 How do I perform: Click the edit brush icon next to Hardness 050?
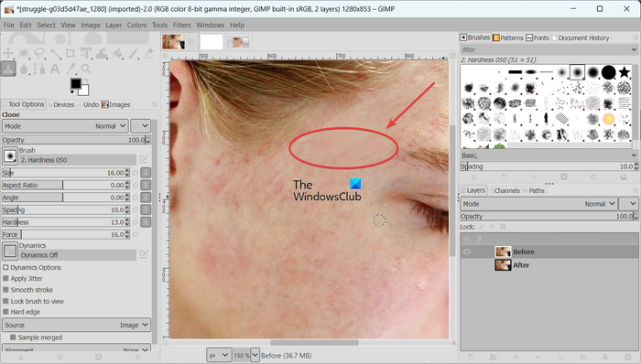pyautogui.click(x=144, y=159)
